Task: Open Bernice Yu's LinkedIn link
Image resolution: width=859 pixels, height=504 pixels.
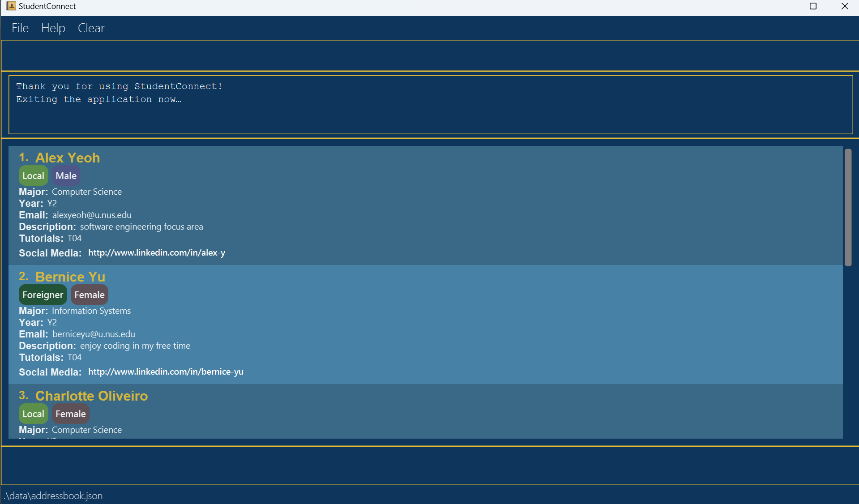Action: coord(166,372)
